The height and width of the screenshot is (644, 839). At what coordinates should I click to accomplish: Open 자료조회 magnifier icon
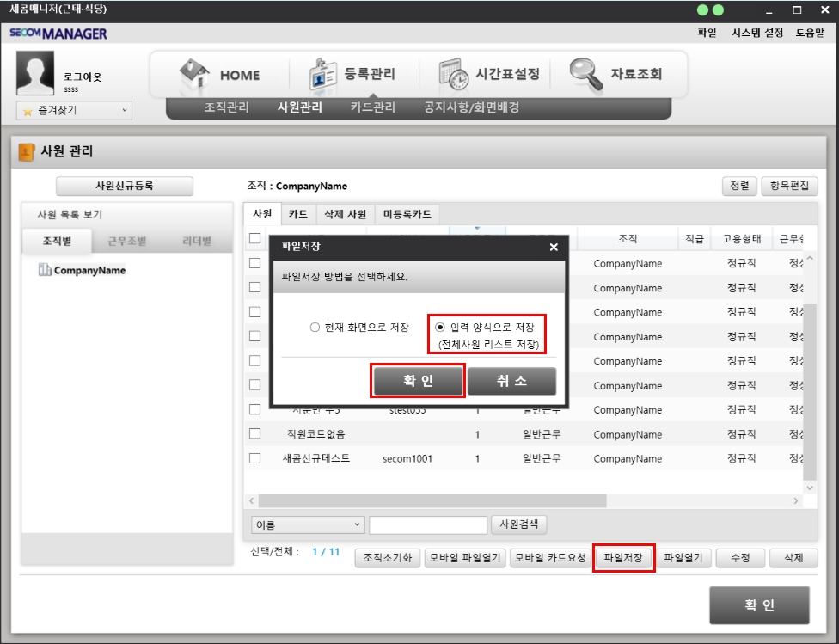[586, 74]
